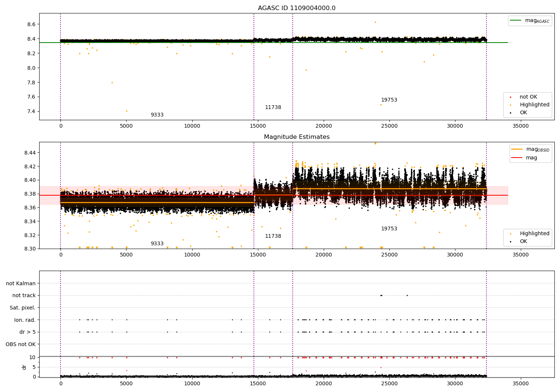Click the 'not Kalman' row label
Image resolution: width=560 pixels, height=392 pixels.
pos(21,283)
